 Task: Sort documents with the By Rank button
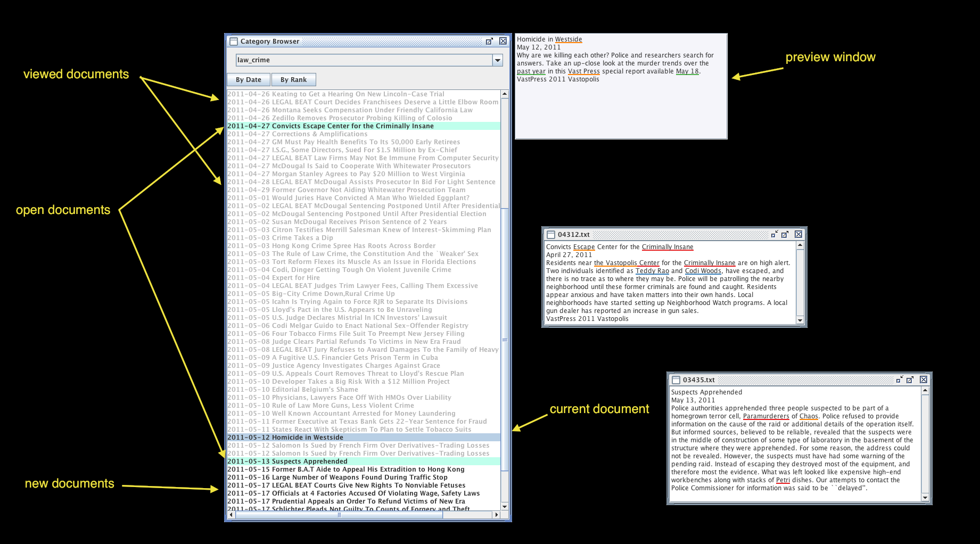(x=293, y=80)
